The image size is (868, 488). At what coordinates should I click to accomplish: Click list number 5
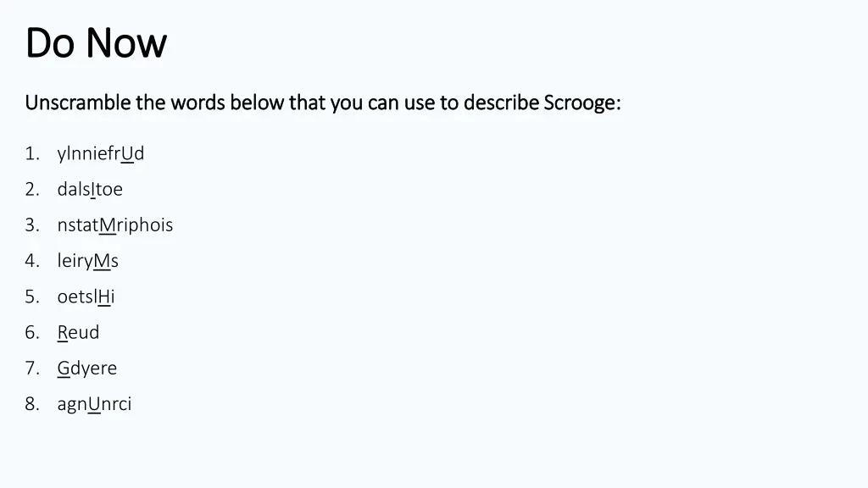click(x=32, y=297)
